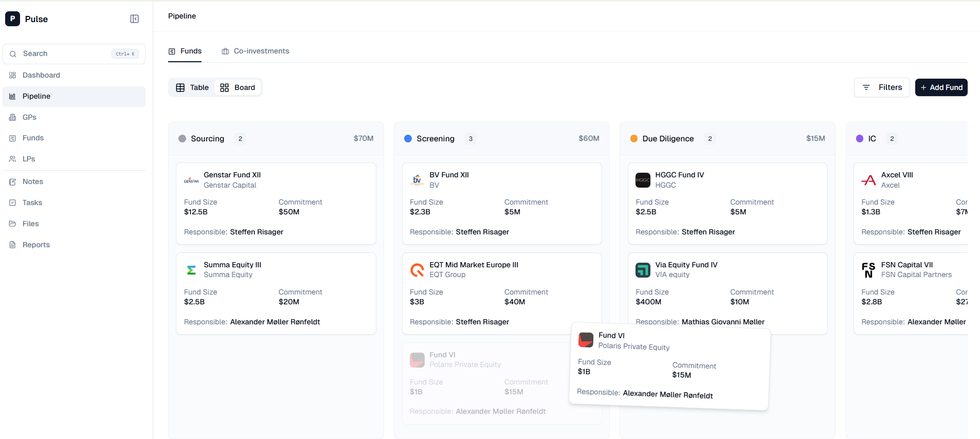The width and height of the screenshot is (980, 439).
Task: Click the IC purple status dot
Action: point(860,139)
